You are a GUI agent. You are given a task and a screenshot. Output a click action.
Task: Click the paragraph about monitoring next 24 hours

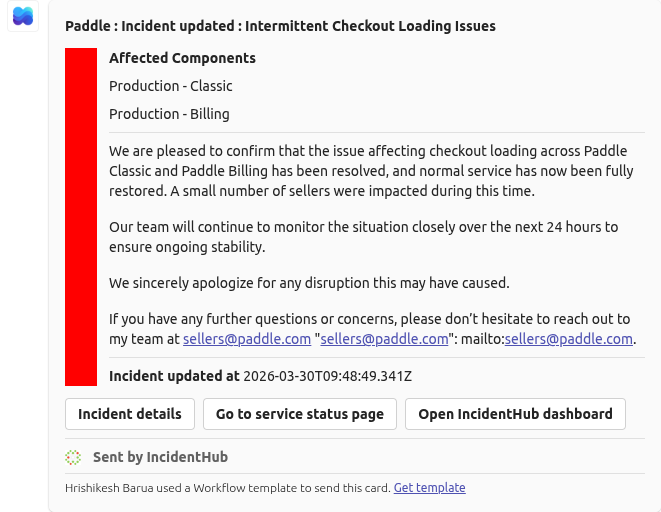coord(363,237)
